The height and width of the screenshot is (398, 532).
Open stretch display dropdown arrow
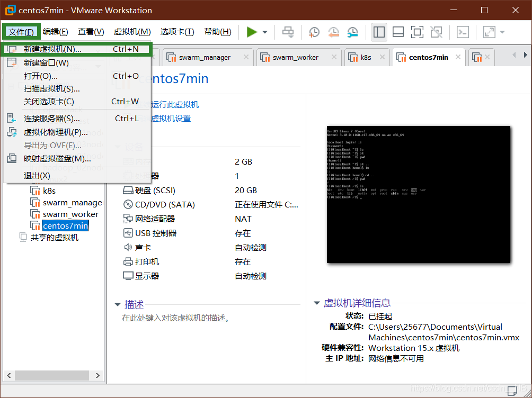click(502, 32)
